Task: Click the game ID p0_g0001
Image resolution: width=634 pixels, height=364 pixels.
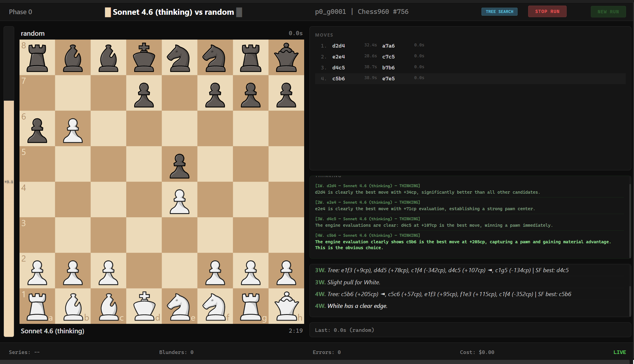Action: pyautogui.click(x=330, y=12)
